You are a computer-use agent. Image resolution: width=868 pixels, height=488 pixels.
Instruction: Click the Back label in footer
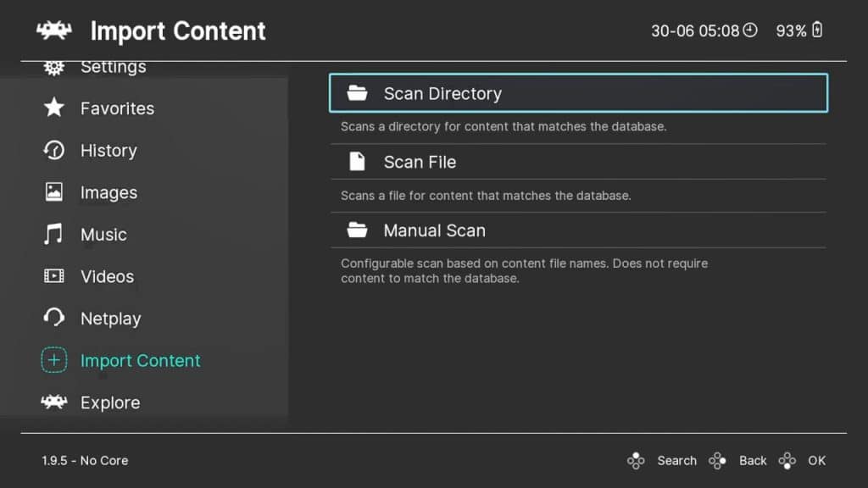(753, 460)
